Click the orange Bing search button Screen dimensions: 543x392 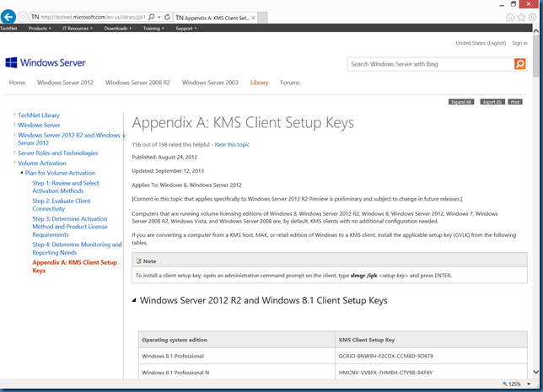(x=519, y=64)
